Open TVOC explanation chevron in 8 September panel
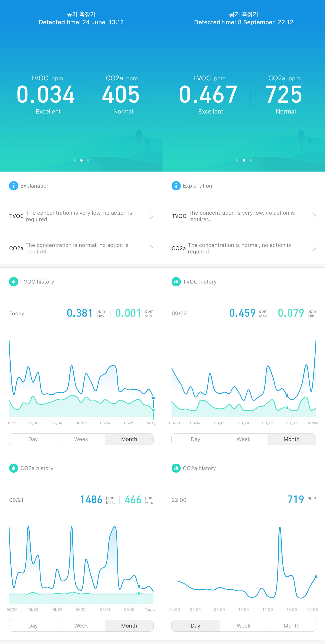 click(x=314, y=216)
